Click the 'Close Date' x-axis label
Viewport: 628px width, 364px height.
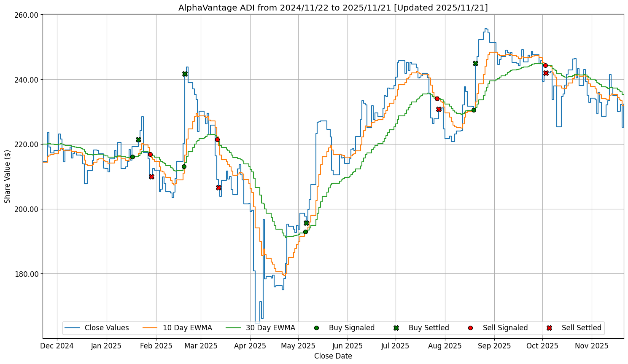[x=333, y=356]
